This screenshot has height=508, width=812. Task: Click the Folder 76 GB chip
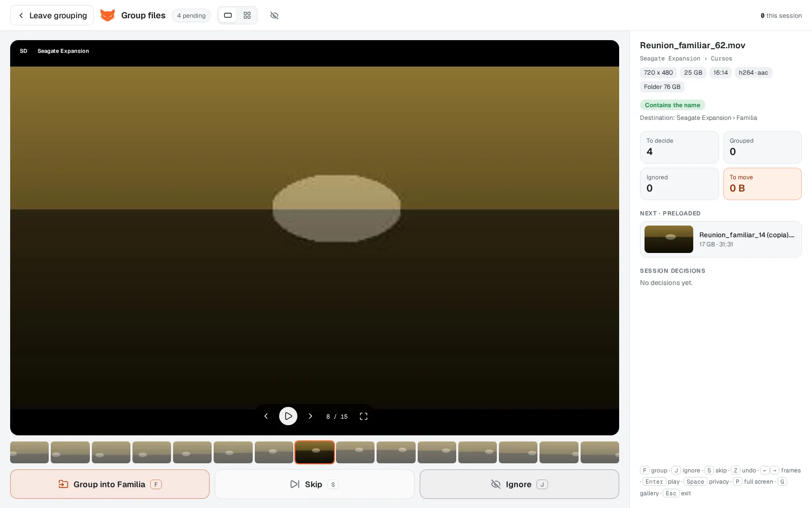(662, 87)
